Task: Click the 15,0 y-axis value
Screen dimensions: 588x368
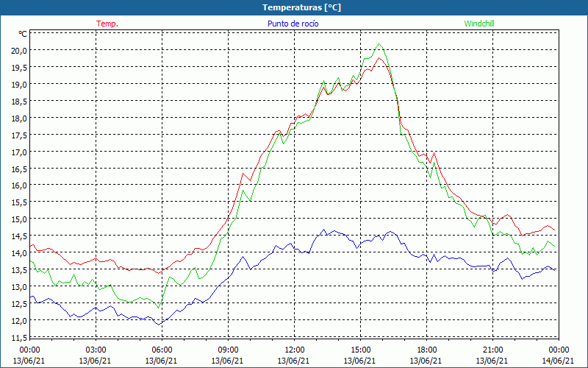Action: [19, 219]
